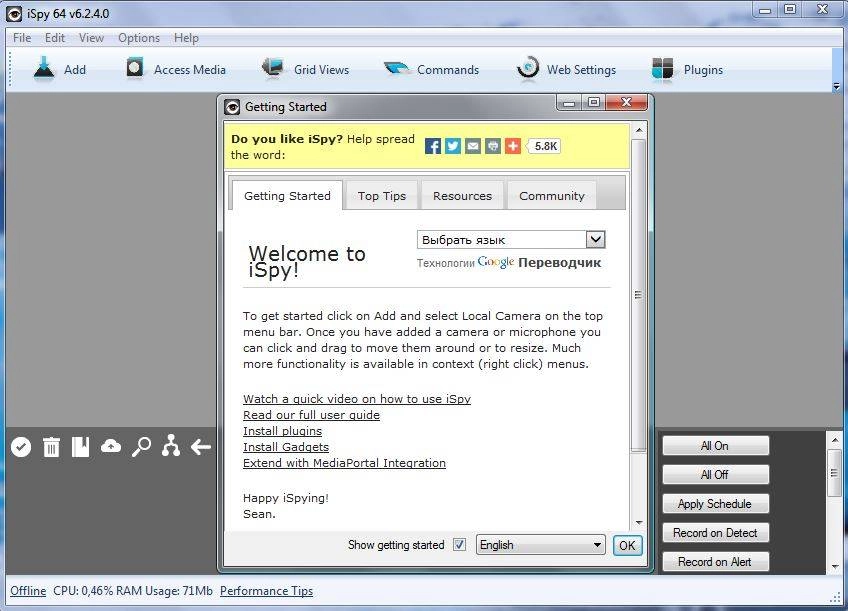The height and width of the screenshot is (611, 848).
Task: Open Grid Views in toolbar
Action: click(306, 69)
